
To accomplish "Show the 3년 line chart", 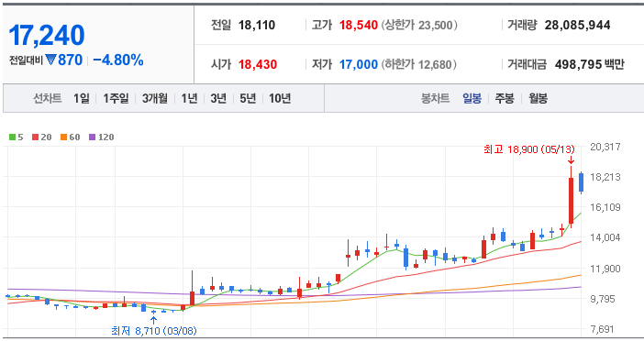I will tap(218, 98).
